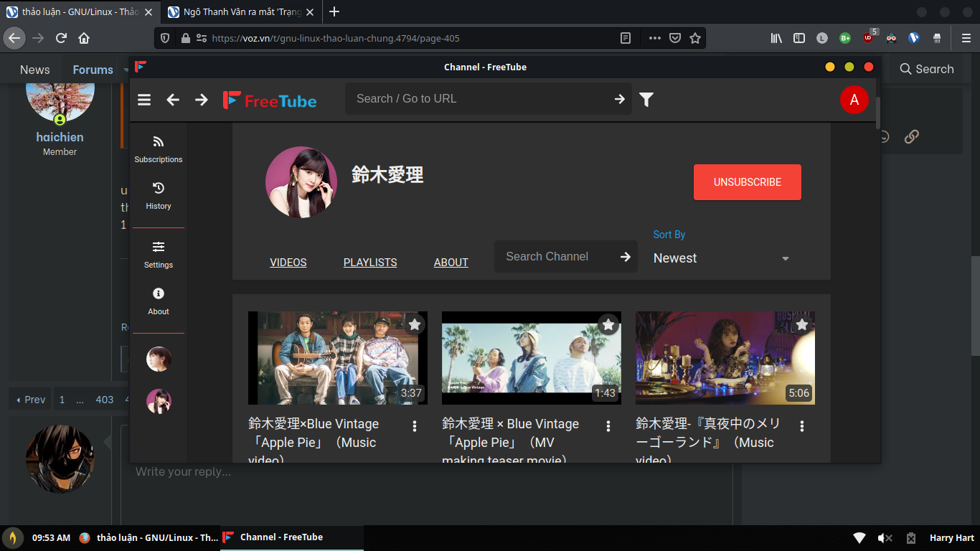Image resolution: width=980 pixels, height=551 pixels.
Task: Switch to 'Ngô Thanh Vân ra mắt' Firefox tab
Action: (x=242, y=12)
